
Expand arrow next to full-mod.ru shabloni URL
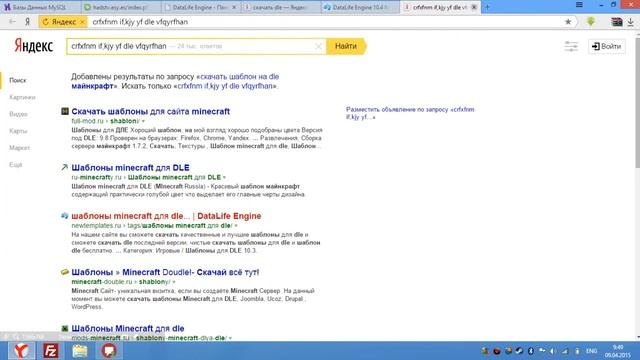click(143, 121)
